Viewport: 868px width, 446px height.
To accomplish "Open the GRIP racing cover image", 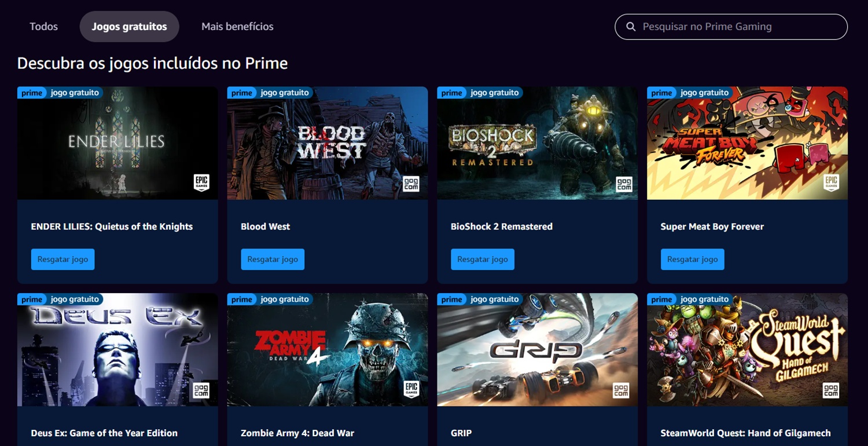I will 538,349.
